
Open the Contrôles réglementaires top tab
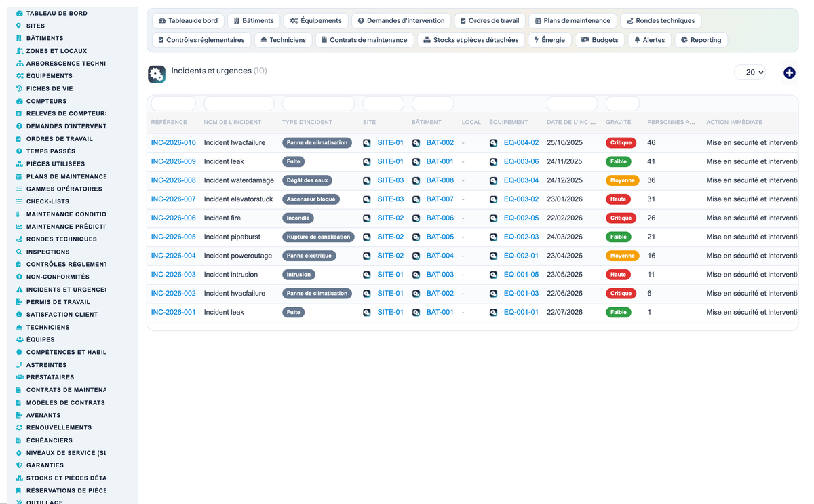201,40
